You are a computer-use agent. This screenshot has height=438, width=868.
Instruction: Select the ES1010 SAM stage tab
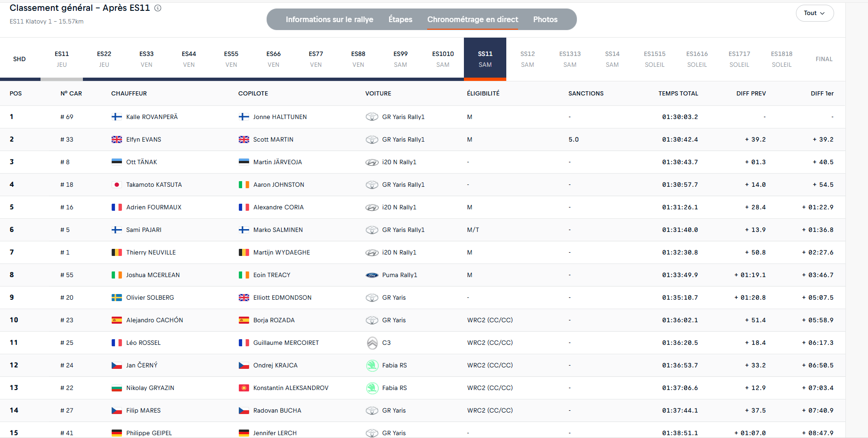(x=443, y=59)
